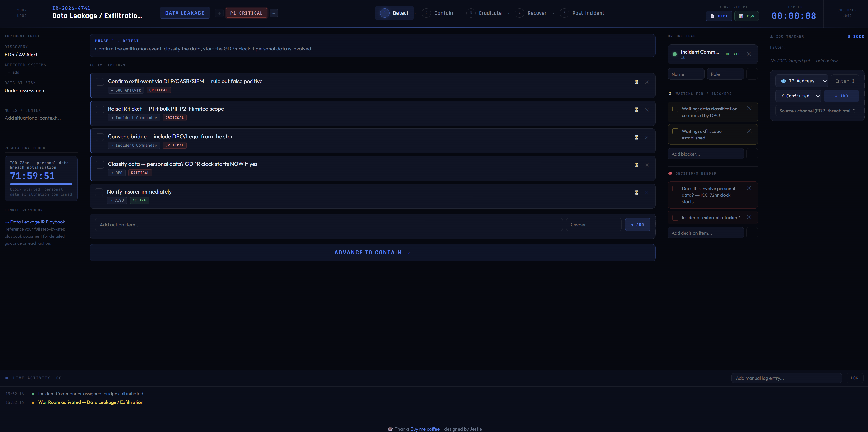Image resolution: width=868 pixels, height=432 pixels.
Task: Tick checkbox for Convene bridge action
Action: pyautogui.click(x=100, y=137)
